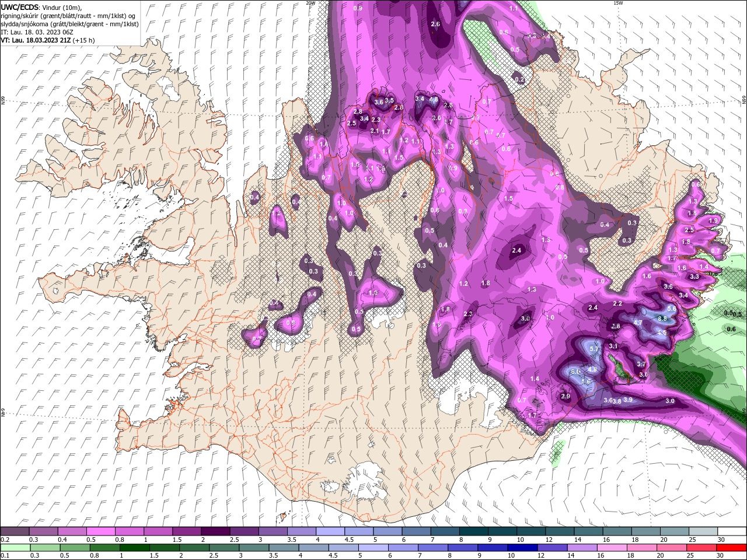Click the 3.9 value near the southeast coast
The height and width of the screenshot is (560, 747).
pyautogui.click(x=628, y=400)
